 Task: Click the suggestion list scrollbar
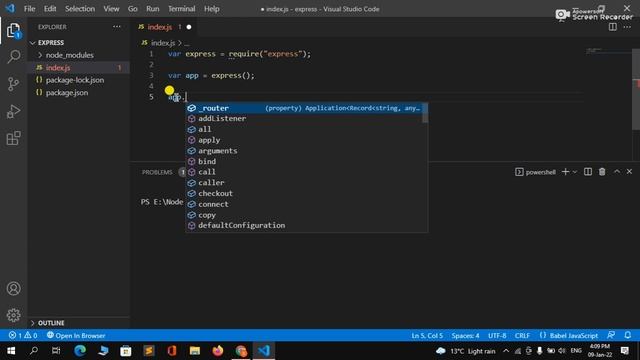[425, 113]
